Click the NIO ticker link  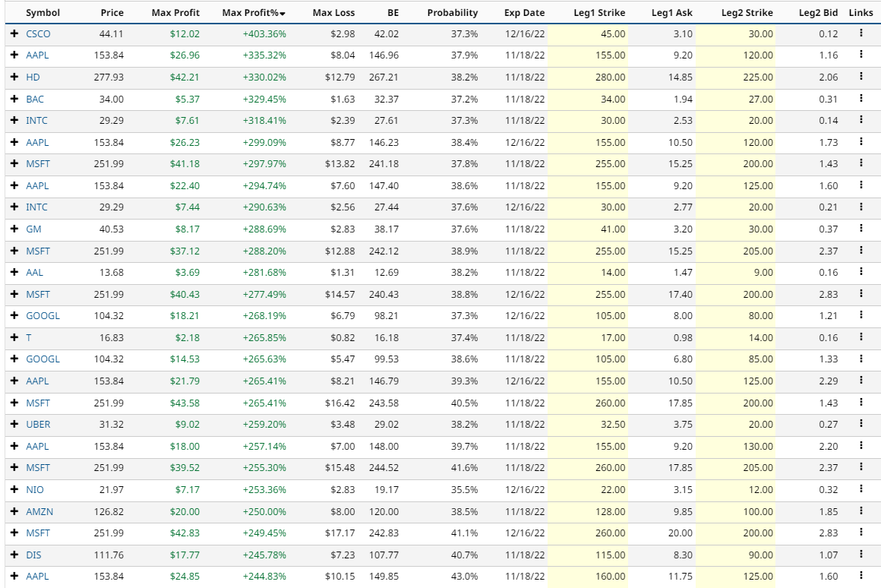34,490
